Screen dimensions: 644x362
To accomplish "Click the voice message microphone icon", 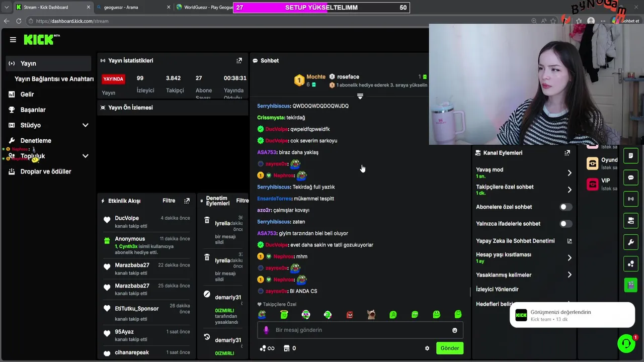I will click(x=266, y=330).
